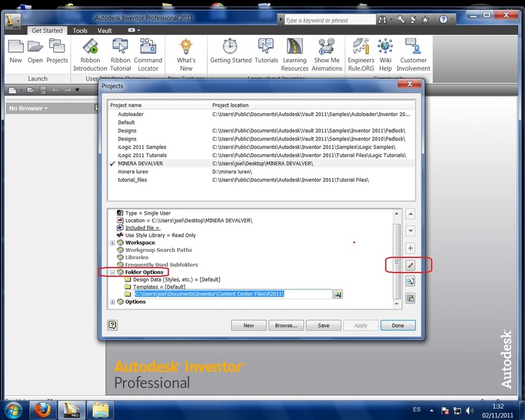Switch to the Tools tab
525x420 pixels.
pyautogui.click(x=80, y=30)
